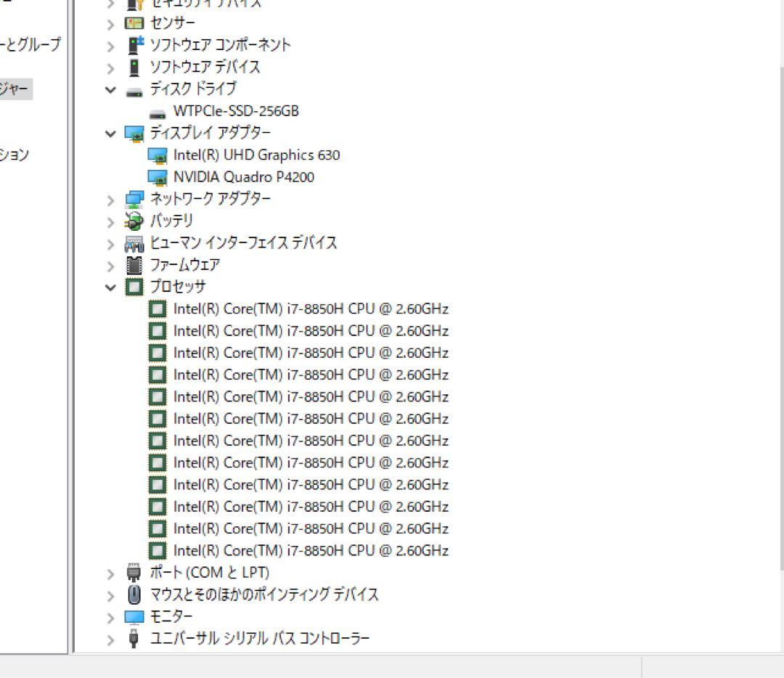784x678 pixels.
Task: Select the センサー category icon
Action: 133,23
